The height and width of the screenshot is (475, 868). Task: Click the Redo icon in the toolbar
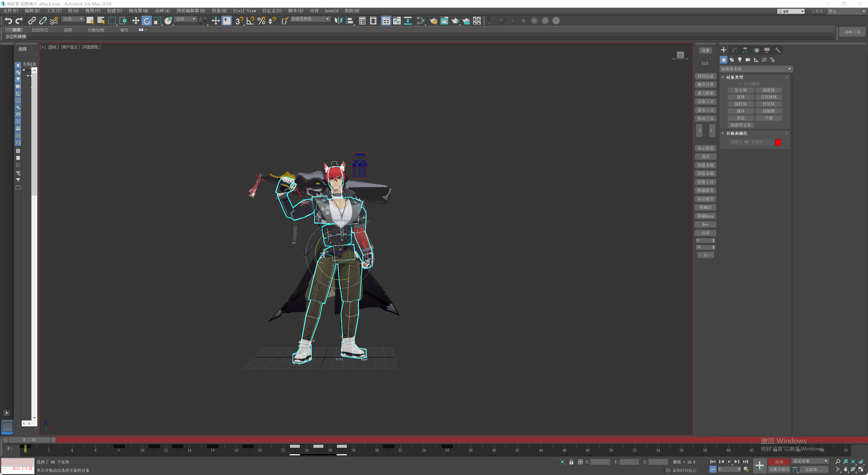coord(19,21)
